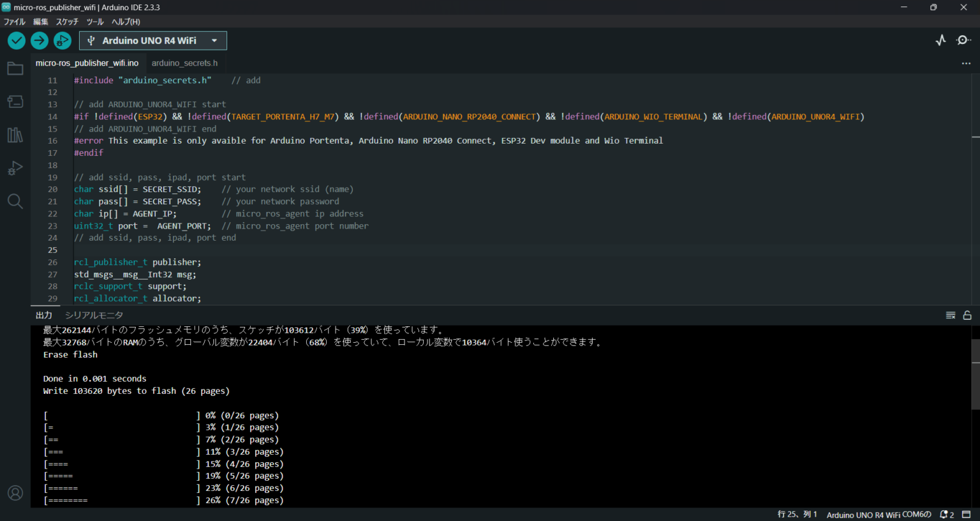Screen dimensions: 980x521
Task: Open the Debug panel in sidebar
Action: pyautogui.click(x=15, y=168)
